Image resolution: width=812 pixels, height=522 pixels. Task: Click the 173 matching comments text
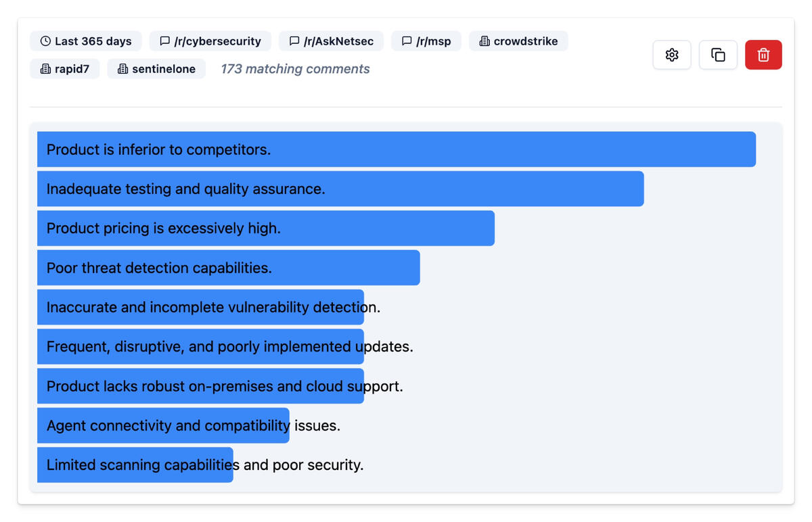click(295, 69)
